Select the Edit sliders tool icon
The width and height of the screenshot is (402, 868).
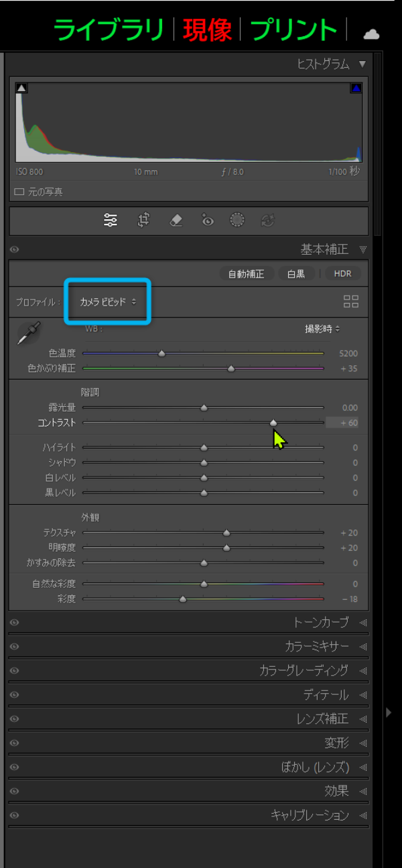111,221
